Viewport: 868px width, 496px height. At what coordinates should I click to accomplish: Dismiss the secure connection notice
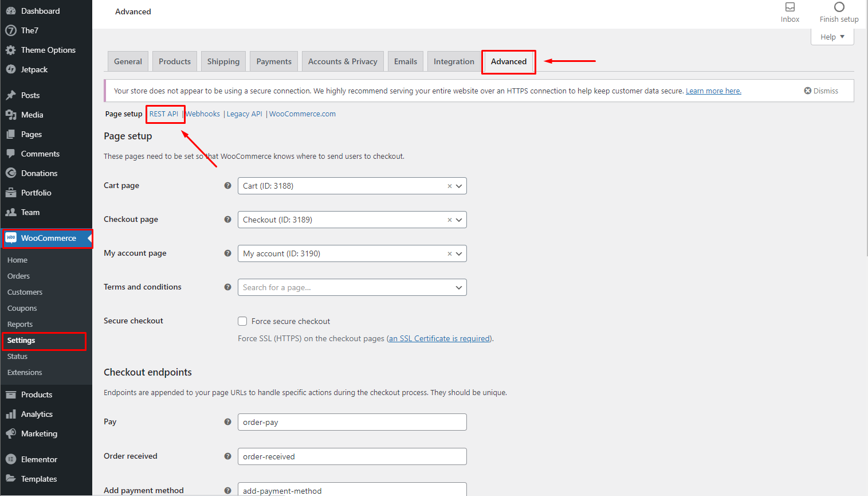click(x=821, y=91)
